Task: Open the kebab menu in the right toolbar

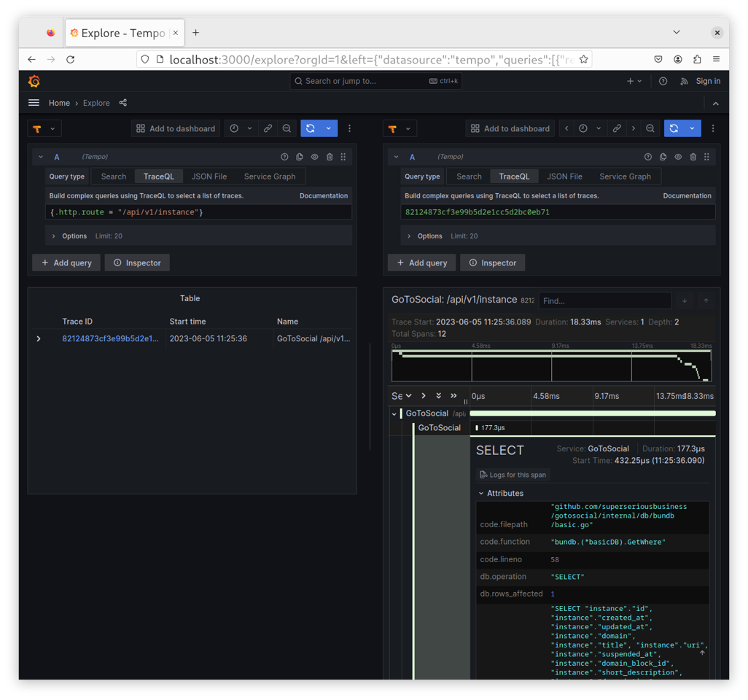Action: click(712, 128)
